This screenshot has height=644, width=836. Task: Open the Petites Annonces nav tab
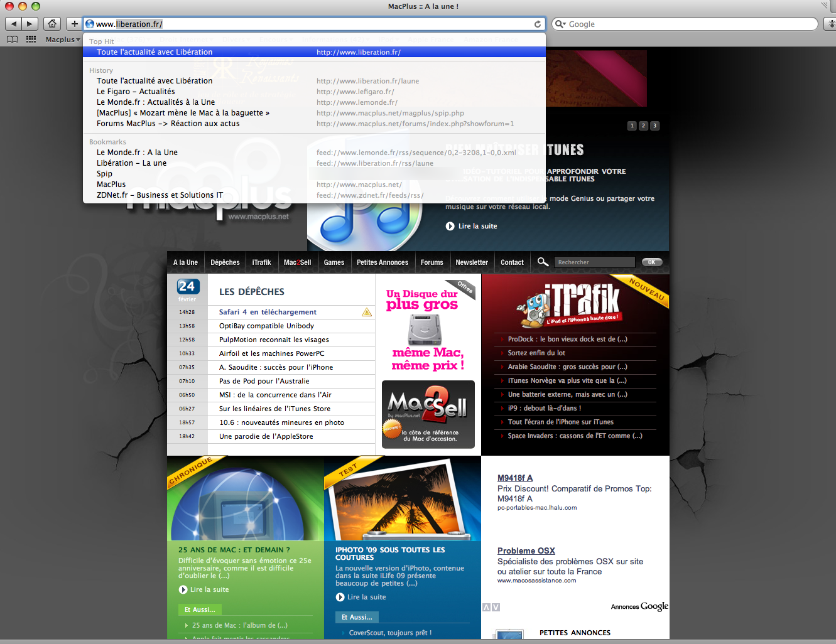(383, 262)
